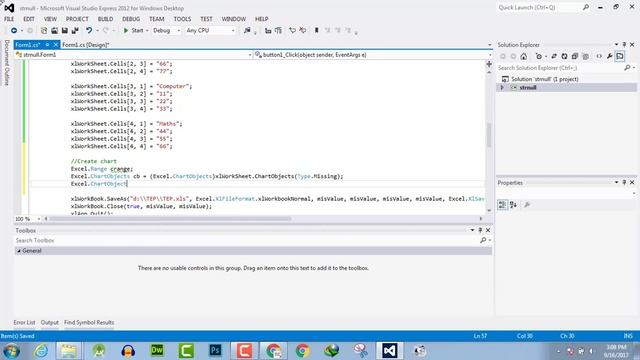Toggle the Preview Selected Items icon
The height and width of the screenshot is (360, 640).
(620, 56)
